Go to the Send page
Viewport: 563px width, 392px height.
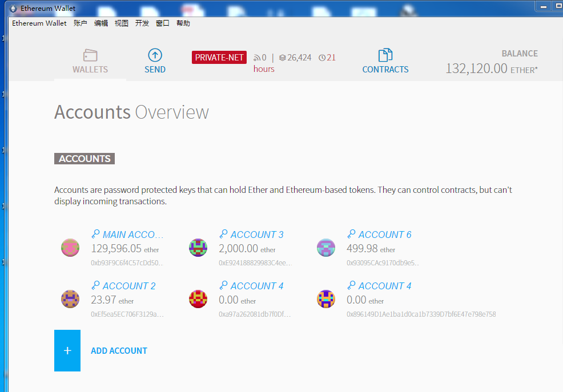[x=155, y=61]
